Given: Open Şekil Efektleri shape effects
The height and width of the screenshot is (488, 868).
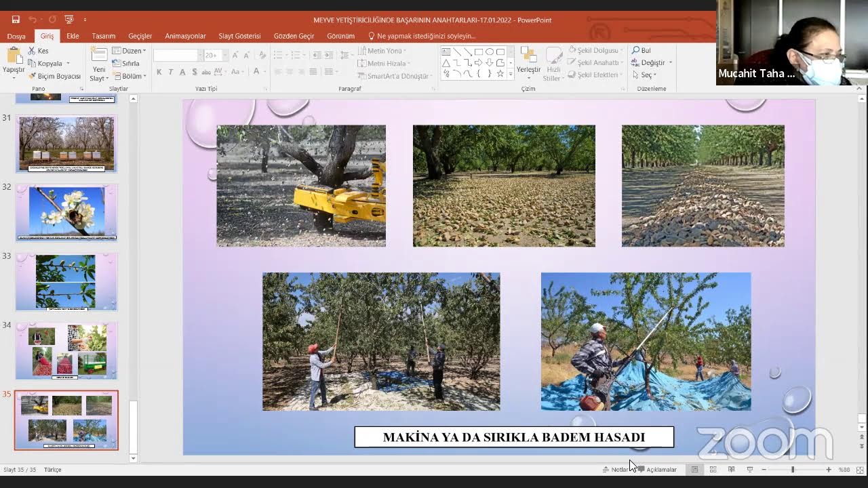Looking at the screenshot, I should [x=595, y=75].
